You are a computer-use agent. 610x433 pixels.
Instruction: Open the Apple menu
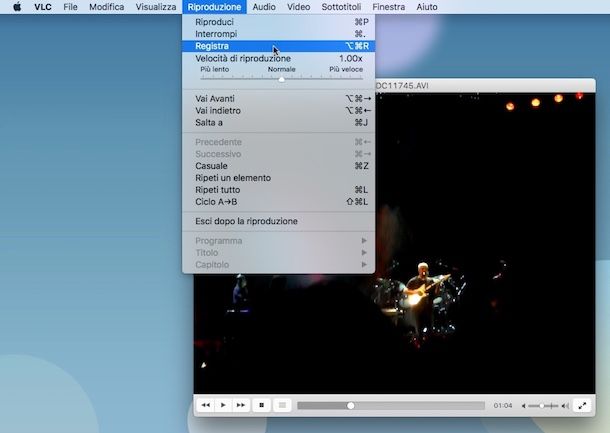(17, 7)
